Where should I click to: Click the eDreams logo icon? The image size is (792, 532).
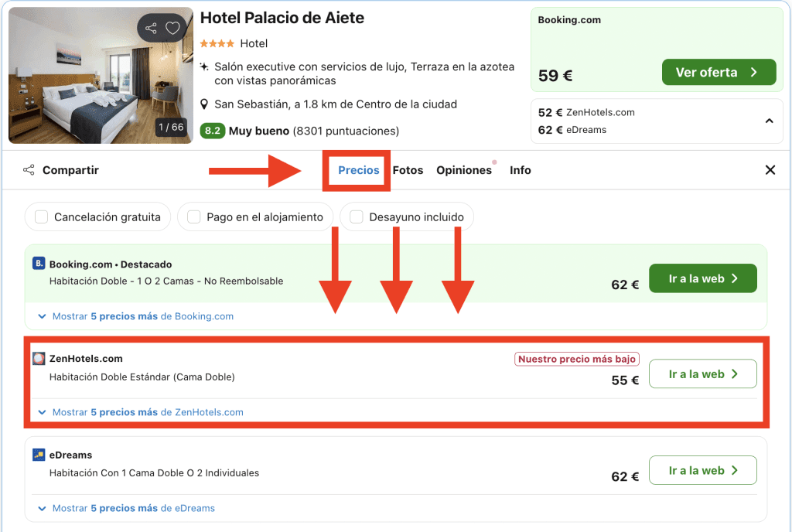tap(39, 455)
